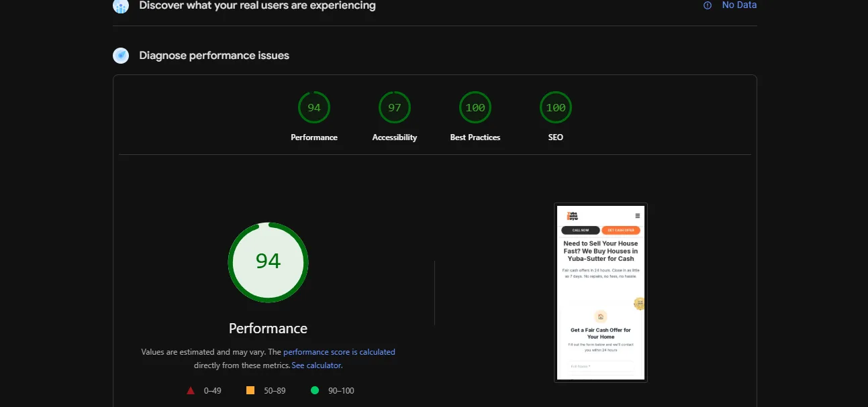Click the info icon beside No Data

point(707,5)
